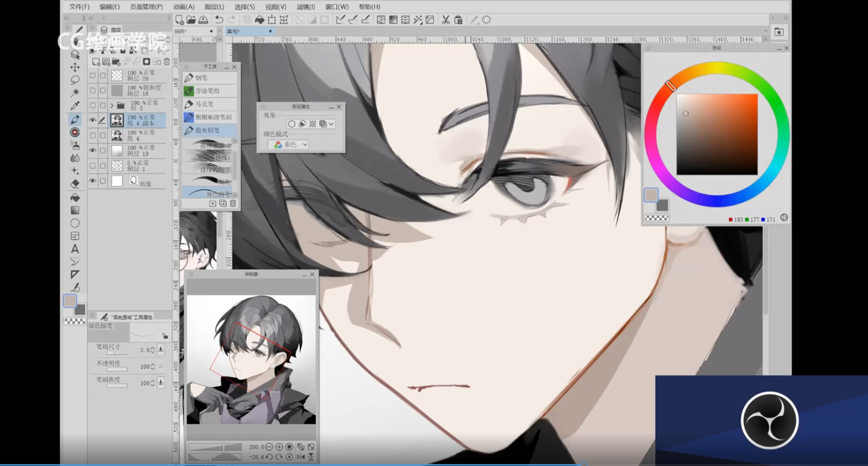
Task: Select the Move layer tool
Action: pyautogui.click(x=75, y=67)
